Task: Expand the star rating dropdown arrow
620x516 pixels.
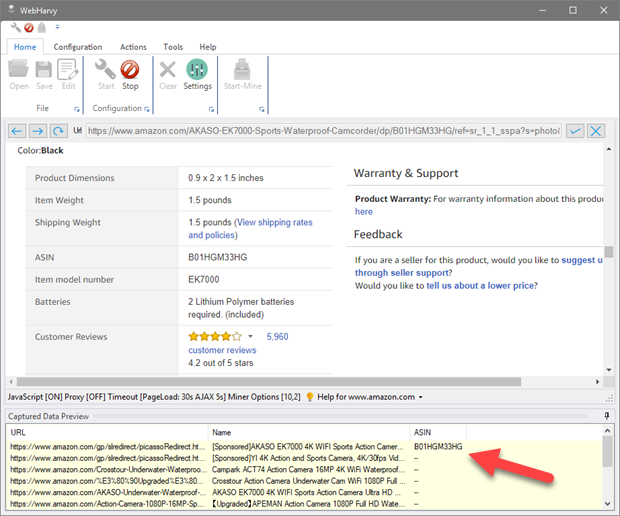Action: [250, 337]
